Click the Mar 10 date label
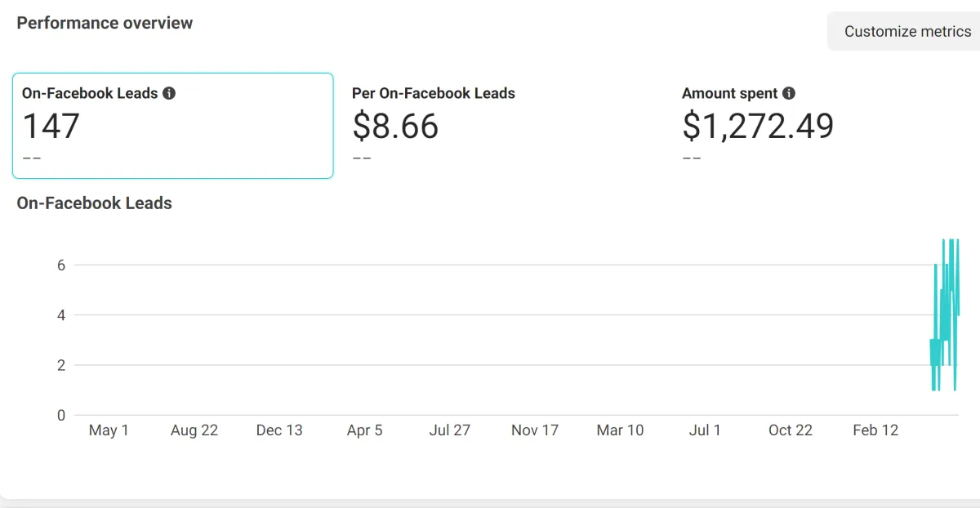Image resolution: width=980 pixels, height=508 pixels. pyautogui.click(x=620, y=430)
